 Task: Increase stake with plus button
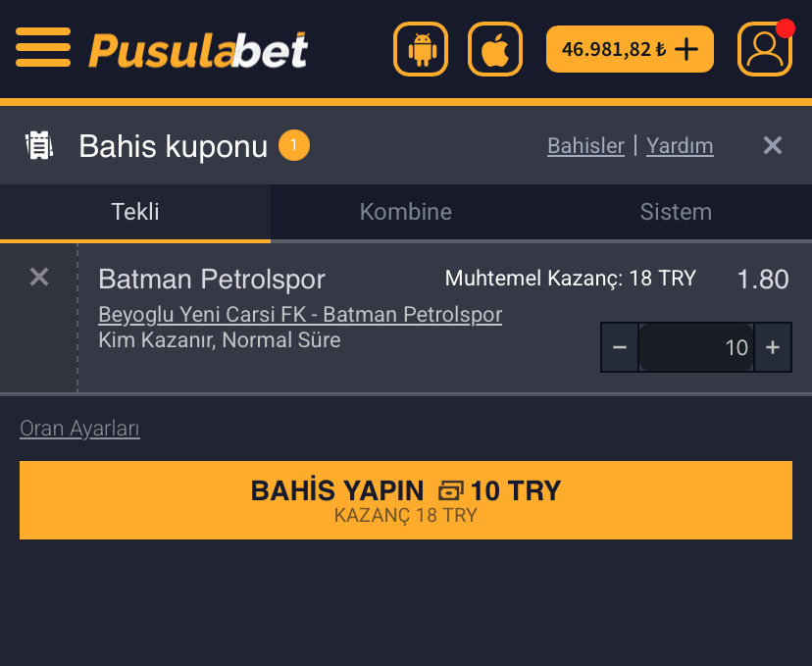(x=773, y=347)
